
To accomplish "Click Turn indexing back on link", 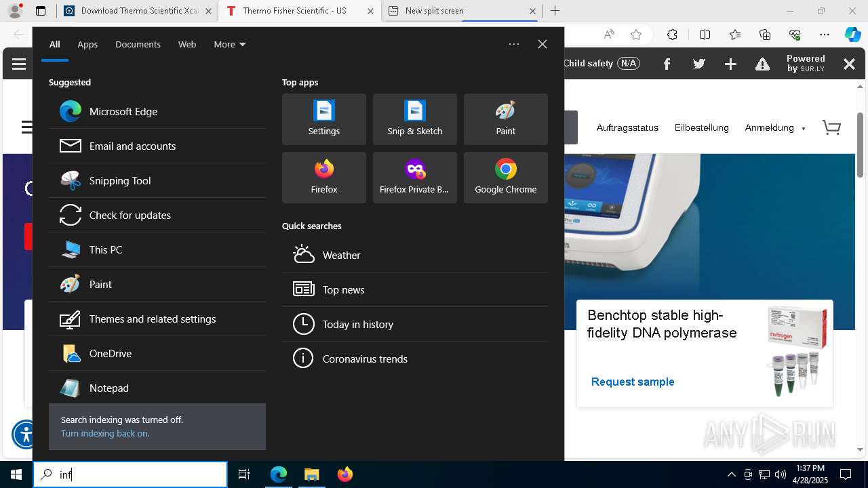I will (x=105, y=433).
